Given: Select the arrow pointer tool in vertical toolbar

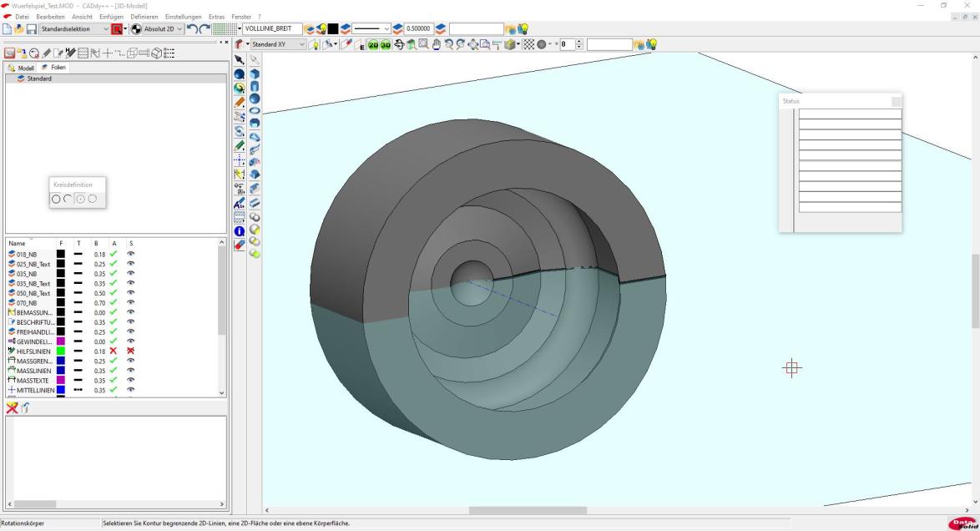Looking at the screenshot, I should [240, 60].
